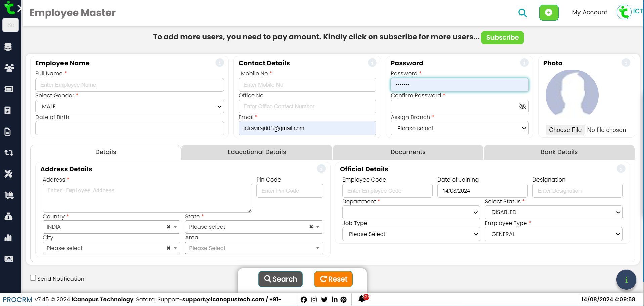This screenshot has width=644, height=306.
Task: Click the green add-new plus icon
Action: point(549,13)
